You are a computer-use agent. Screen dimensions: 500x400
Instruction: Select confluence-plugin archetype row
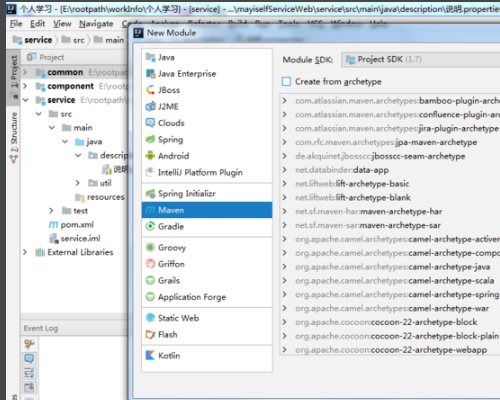click(390, 114)
